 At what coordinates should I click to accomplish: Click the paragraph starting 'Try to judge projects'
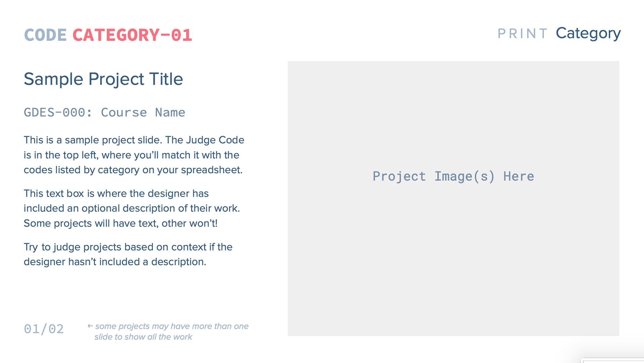tap(128, 254)
